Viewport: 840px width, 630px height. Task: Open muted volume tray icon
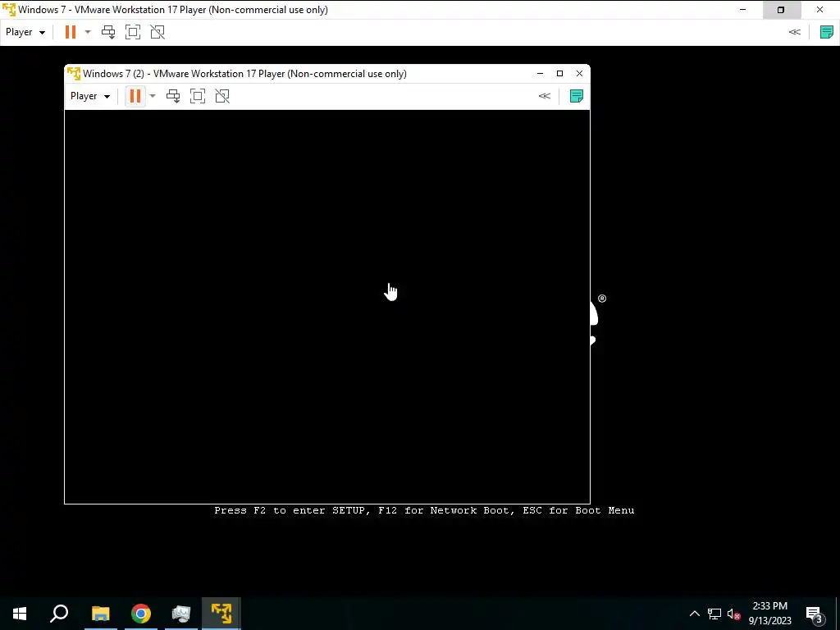(733, 614)
